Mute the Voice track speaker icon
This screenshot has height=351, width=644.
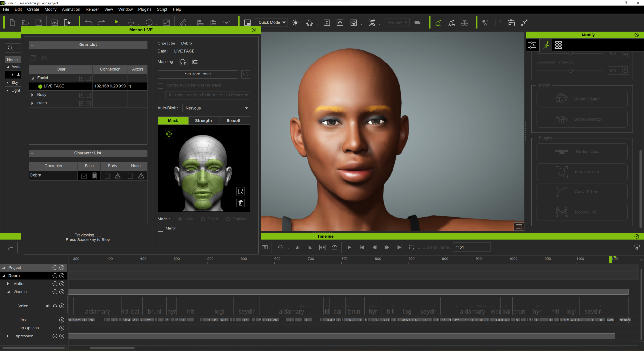click(x=48, y=306)
